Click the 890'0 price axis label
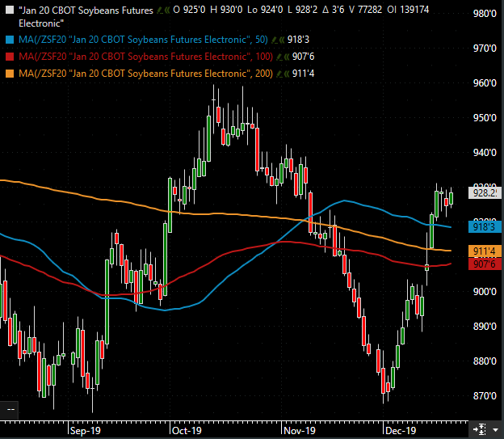 [x=485, y=327]
